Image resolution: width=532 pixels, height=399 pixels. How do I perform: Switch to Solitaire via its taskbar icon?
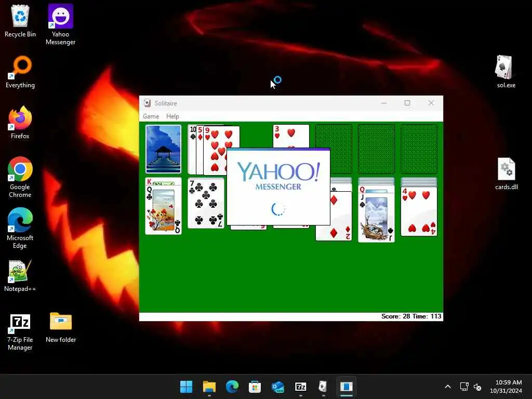click(323, 387)
